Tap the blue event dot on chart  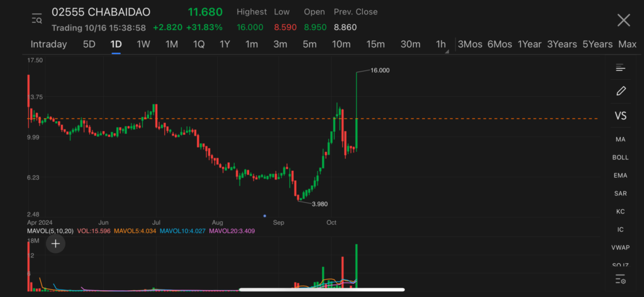(x=265, y=215)
